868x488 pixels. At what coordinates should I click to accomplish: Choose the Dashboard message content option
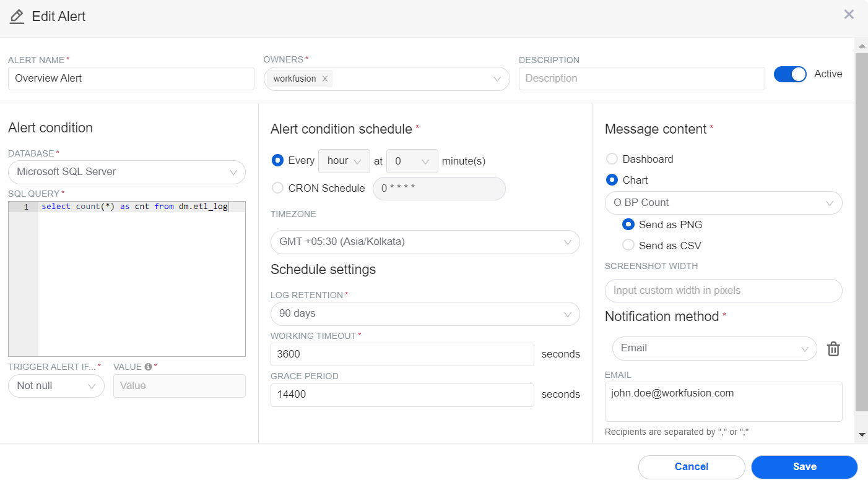click(x=612, y=159)
